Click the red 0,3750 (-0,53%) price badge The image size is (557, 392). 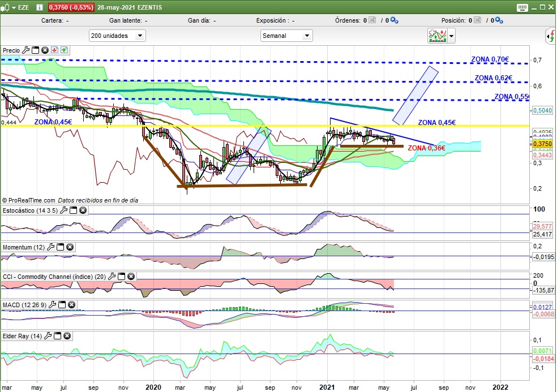pos(71,7)
